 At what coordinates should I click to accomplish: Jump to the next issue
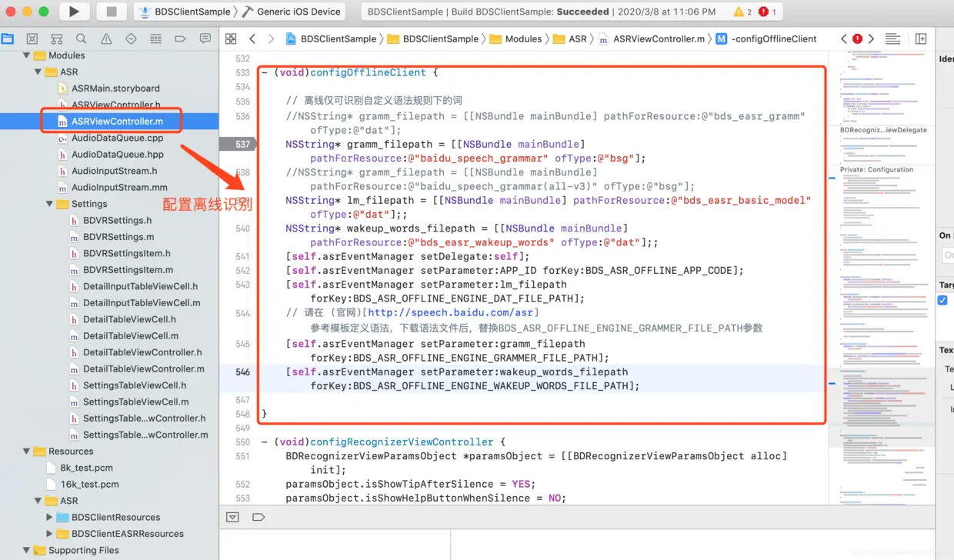coord(871,38)
